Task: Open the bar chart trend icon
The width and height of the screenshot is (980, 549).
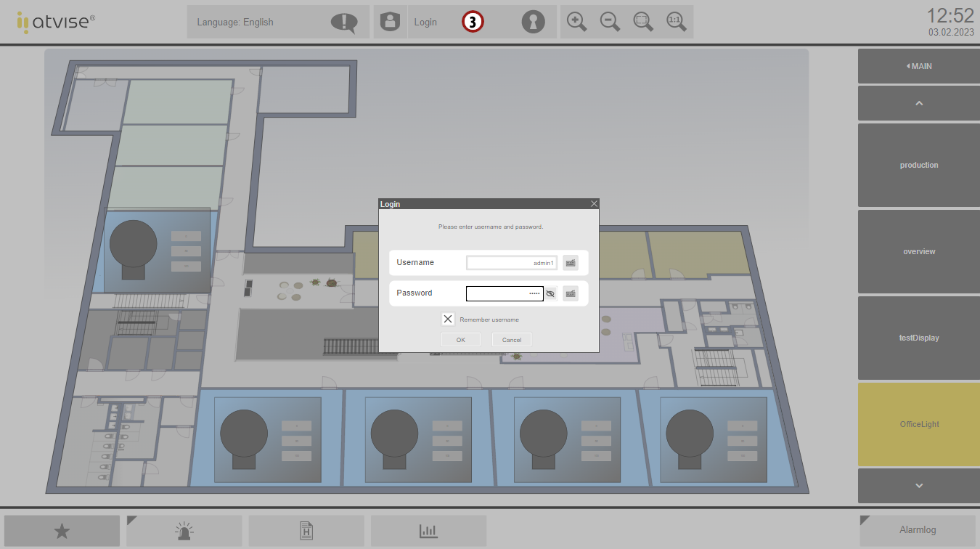Action: pos(428,531)
